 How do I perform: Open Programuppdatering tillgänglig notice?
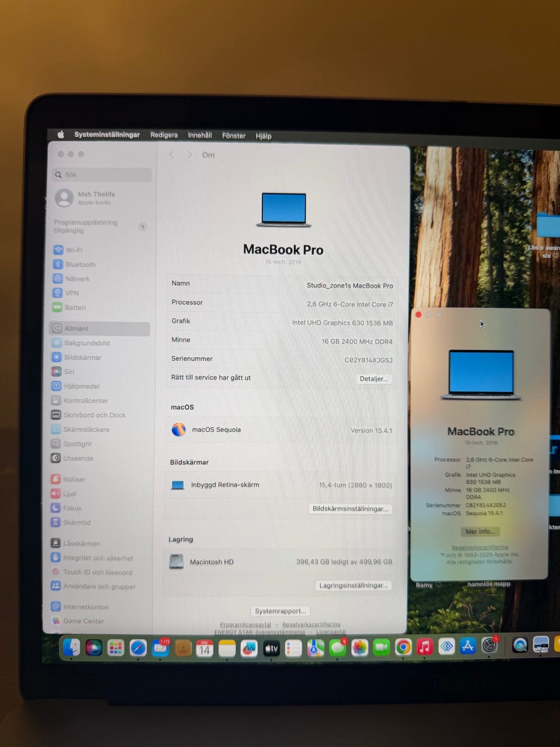click(x=100, y=226)
